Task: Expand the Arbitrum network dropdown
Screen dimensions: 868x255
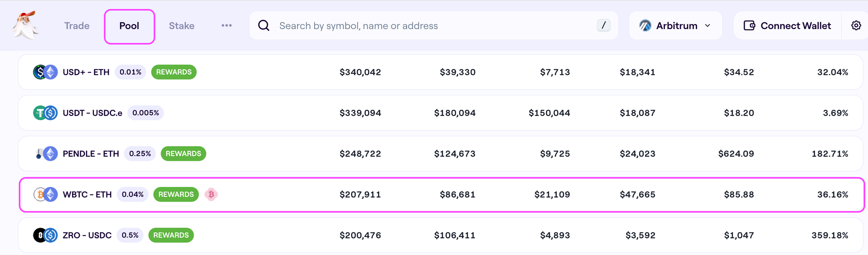Action: click(x=675, y=26)
